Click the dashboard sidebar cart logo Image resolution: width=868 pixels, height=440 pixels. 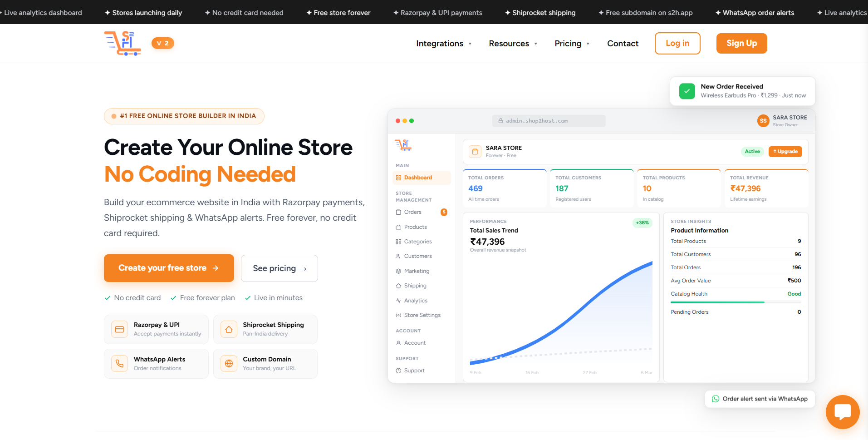[x=403, y=145]
